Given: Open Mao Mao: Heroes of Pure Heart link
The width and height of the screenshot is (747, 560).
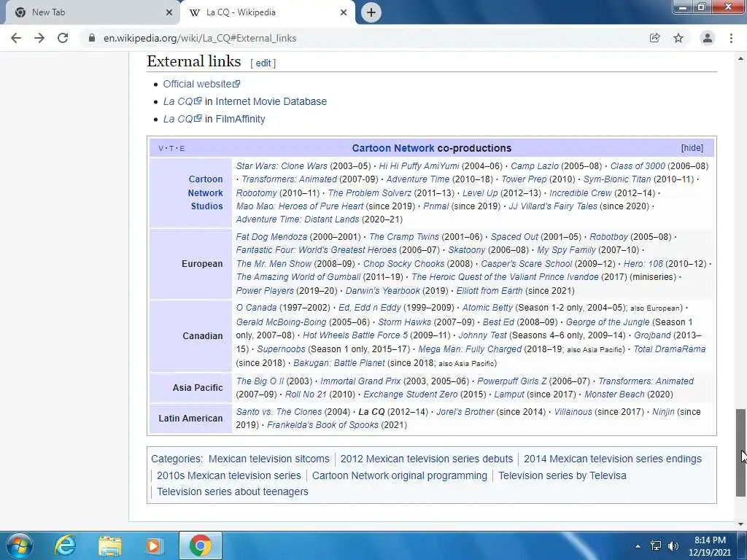Looking at the screenshot, I should pyautogui.click(x=300, y=206).
